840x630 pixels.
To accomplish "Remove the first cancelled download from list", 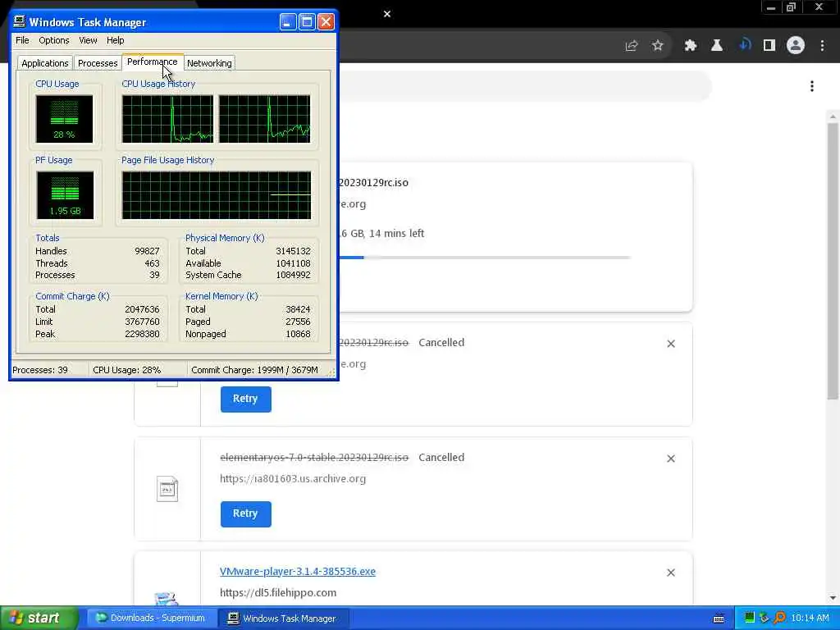I will click(671, 344).
